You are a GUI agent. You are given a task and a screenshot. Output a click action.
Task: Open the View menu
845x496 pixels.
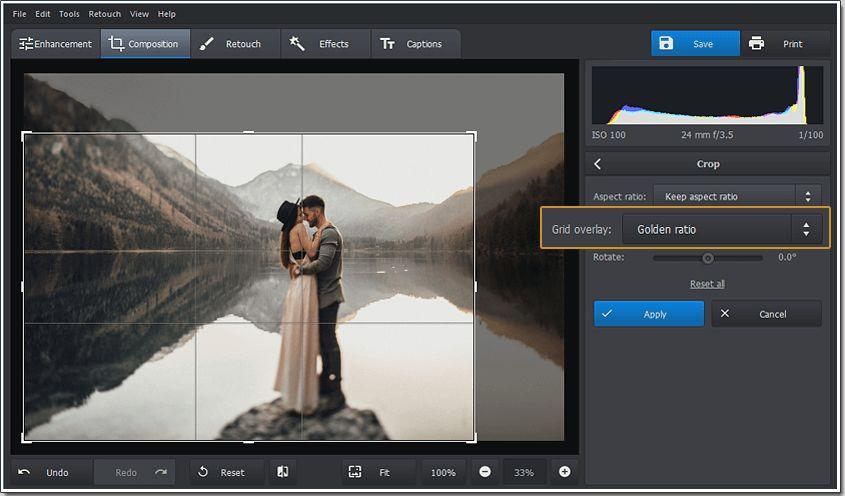(x=139, y=14)
